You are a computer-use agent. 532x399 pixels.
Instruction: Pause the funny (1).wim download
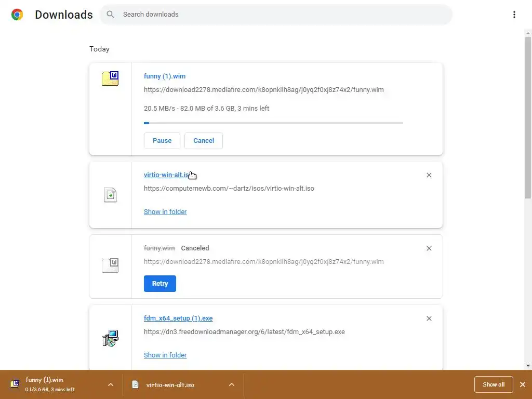(162, 141)
